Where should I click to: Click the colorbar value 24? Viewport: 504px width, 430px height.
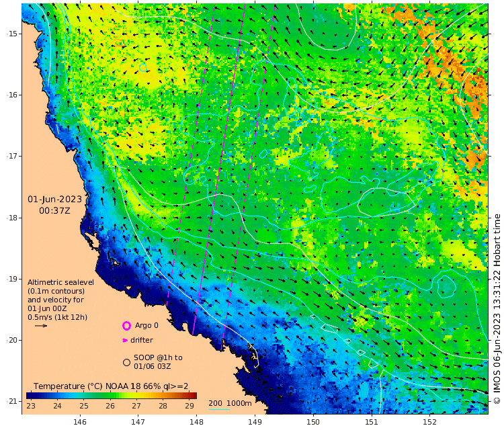click(x=57, y=406)
